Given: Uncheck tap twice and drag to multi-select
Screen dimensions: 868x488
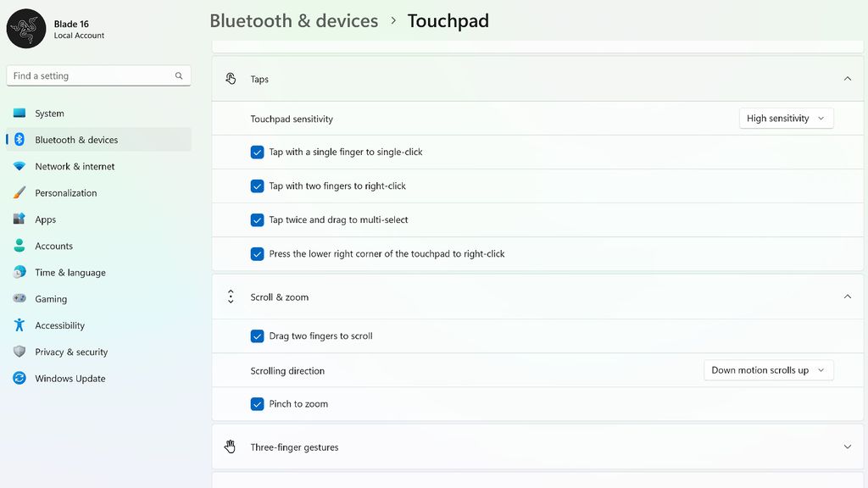Looking at the screenshot, I should (x=258, y=219).
